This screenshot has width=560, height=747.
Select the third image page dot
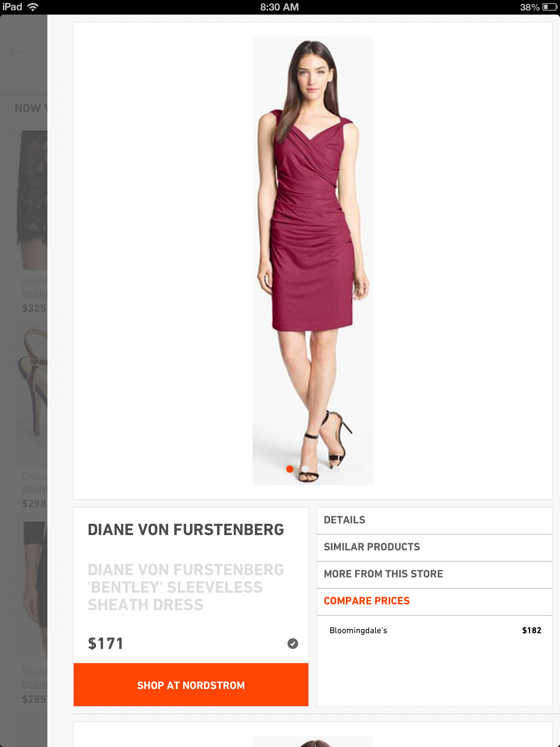coord(320,469)
